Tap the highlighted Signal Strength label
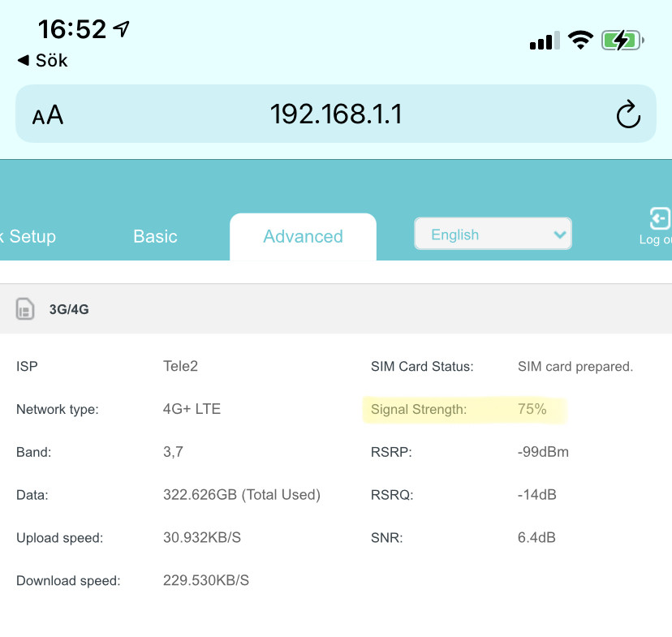Viewport: 672px width, 637px height. 419,410
